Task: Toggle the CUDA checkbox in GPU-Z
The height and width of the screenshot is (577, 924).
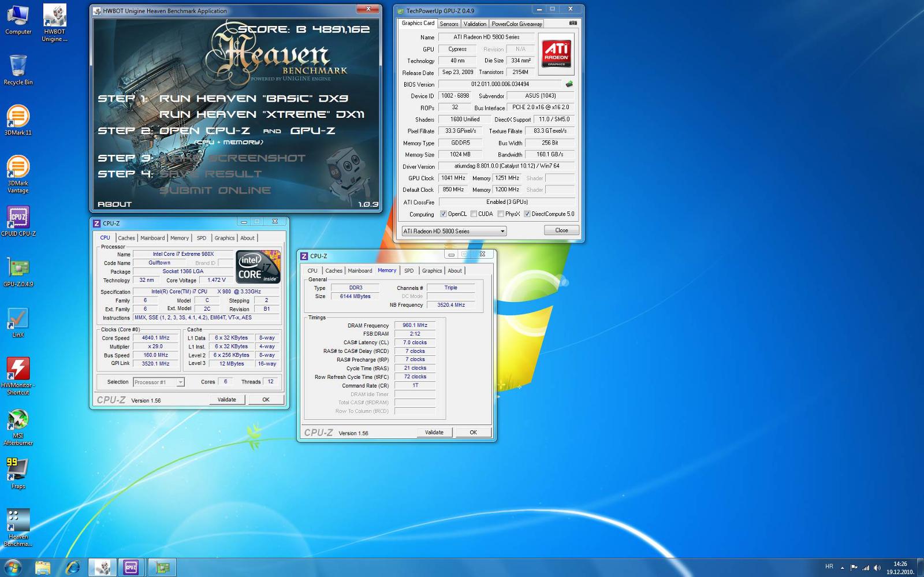Action: [x=474, y=214]
